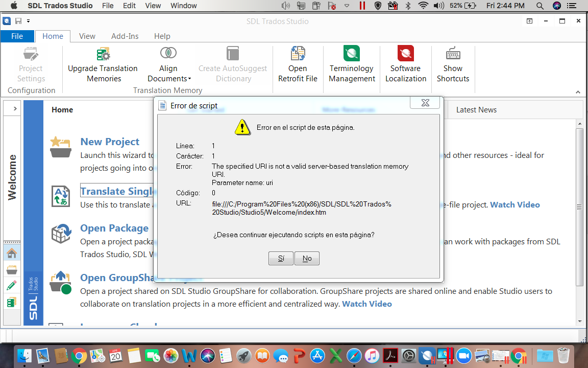
Task: Click Watch Video link for single-file project
Action: (515, 204)
